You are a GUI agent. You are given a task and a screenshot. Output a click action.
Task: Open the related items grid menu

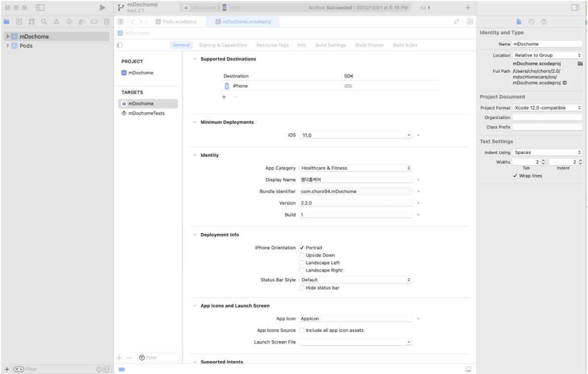tap(120, 22)
